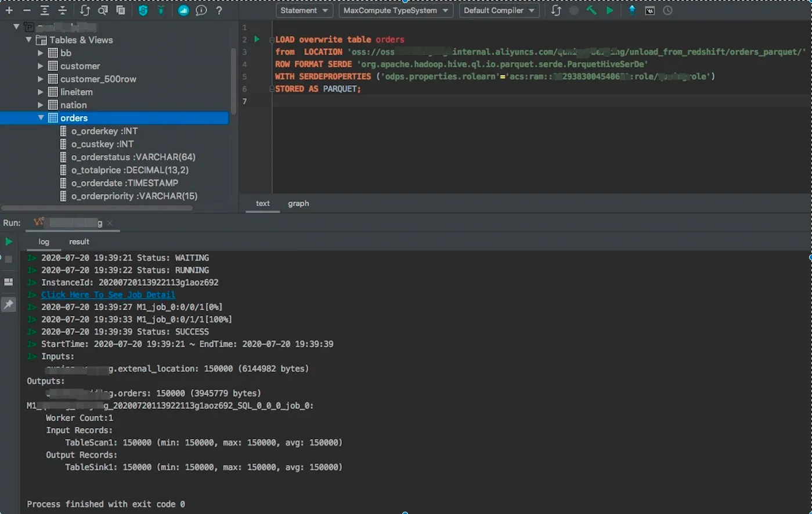Select the lineitem table row
The image size is (812, 514).
pyautogui.click(x=114, y=92)
